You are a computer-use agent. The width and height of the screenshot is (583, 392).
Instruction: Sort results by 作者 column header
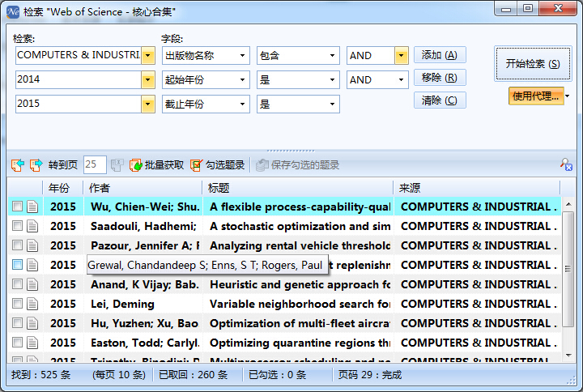click(143, 188)
